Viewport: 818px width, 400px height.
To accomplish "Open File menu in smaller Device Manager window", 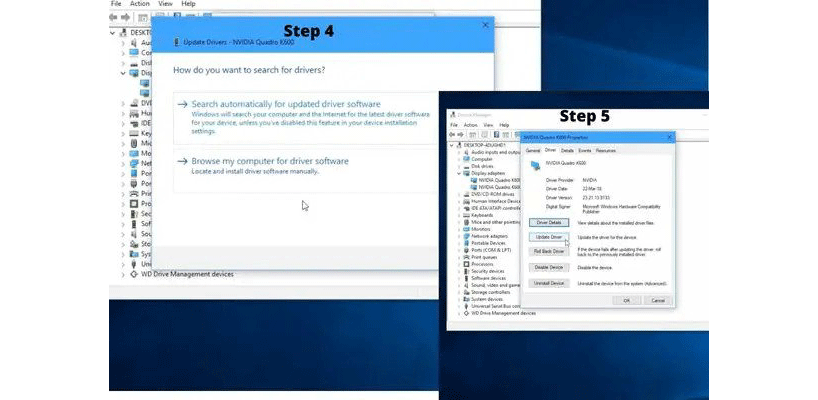I will pyautogui.click(x=454, y=125).
